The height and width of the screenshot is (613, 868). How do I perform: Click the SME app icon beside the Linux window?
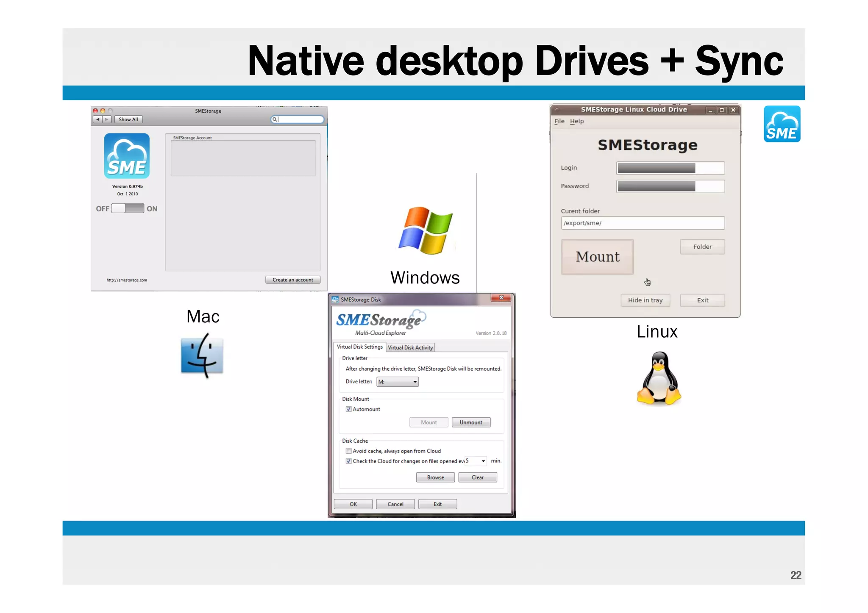pos(782,124)
